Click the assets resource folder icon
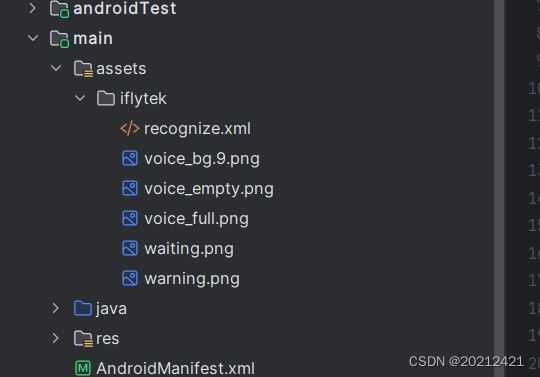Image resolution: width=540 pixels, height=377 pixels. point(83,69)
